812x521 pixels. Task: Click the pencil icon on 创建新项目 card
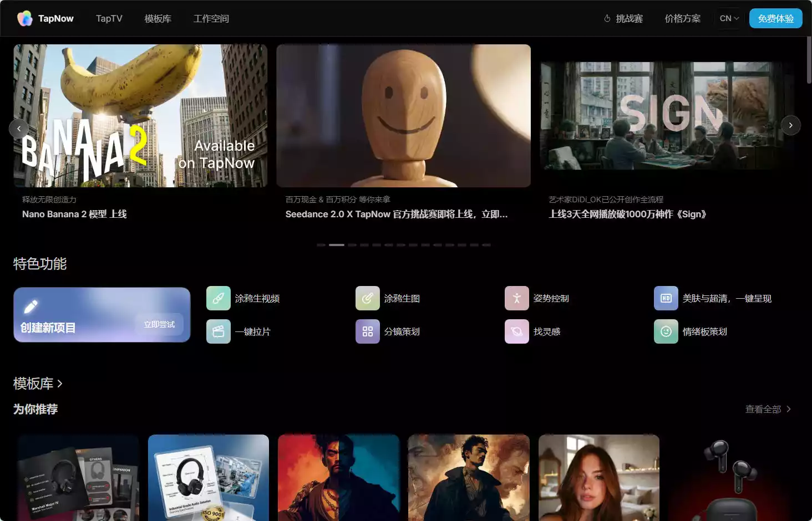point(31,307)
